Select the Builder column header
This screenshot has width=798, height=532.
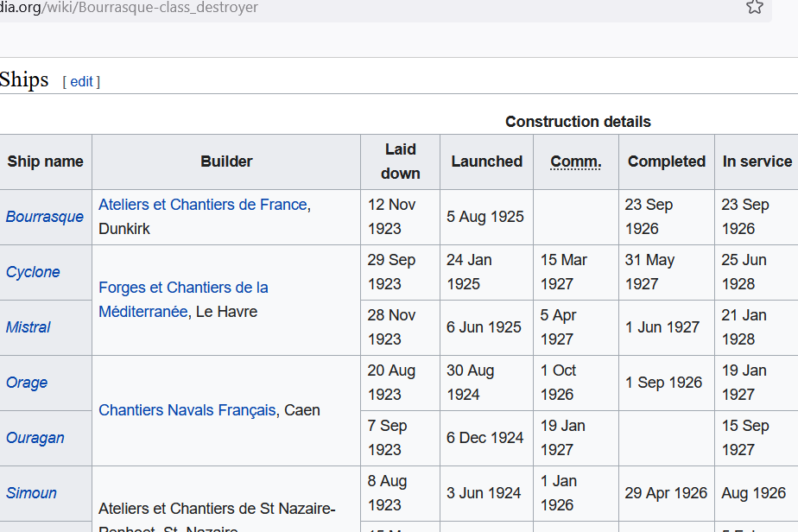click(x=226, y=161)
